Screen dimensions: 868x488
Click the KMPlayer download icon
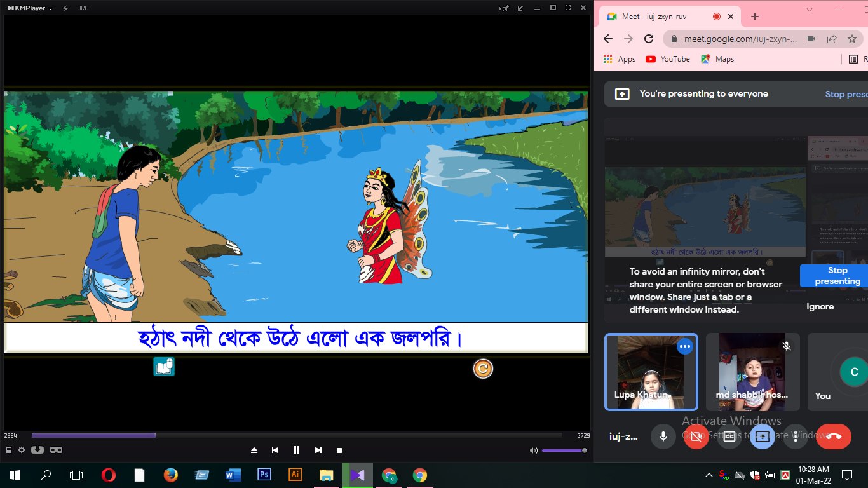pos(37,450)
